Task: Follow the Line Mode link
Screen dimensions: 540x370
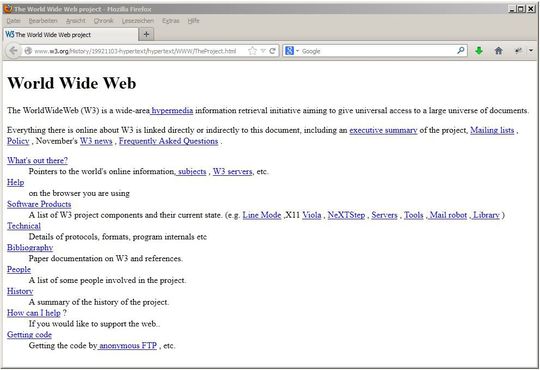Action: pos(262,215)
